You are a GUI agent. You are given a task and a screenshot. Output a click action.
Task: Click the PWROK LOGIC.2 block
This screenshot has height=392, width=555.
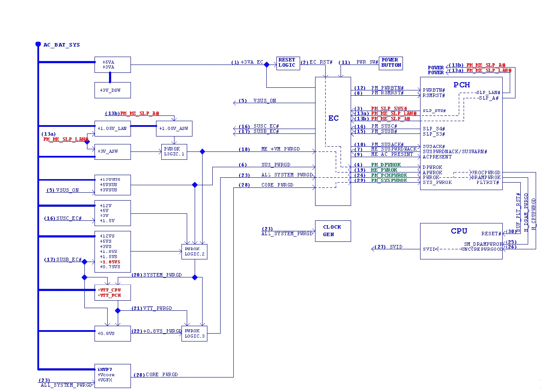point(194,252)
